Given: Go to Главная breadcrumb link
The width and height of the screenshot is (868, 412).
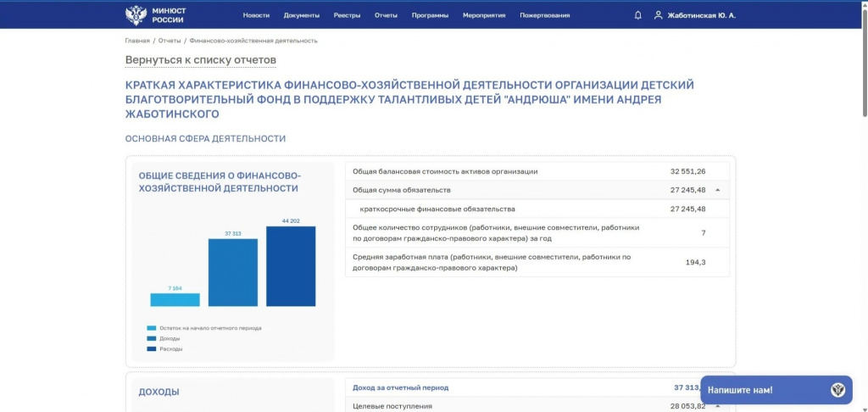Looking at the screenshot, I should [137, 41].
